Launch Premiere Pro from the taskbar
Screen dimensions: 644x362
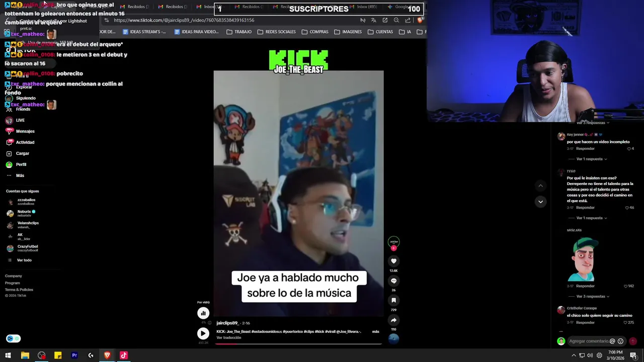[74, 355]
